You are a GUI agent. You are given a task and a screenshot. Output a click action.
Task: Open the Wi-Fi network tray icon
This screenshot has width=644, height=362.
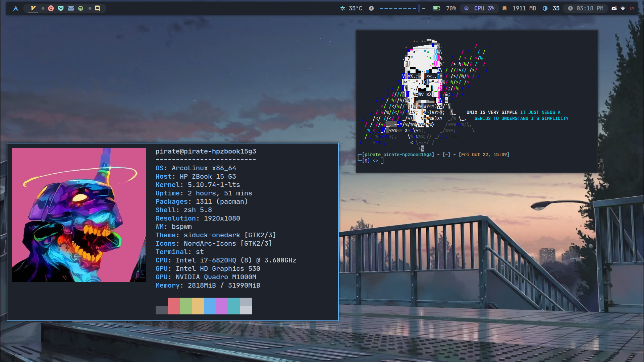[623, 8]
